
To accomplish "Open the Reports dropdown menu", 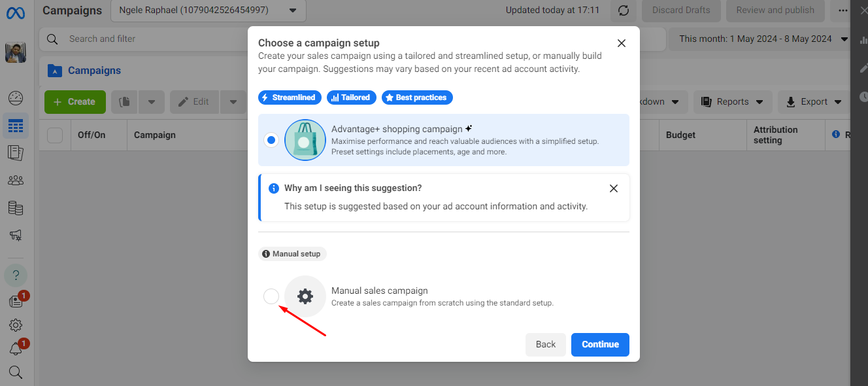I will [x=732, y=101].
